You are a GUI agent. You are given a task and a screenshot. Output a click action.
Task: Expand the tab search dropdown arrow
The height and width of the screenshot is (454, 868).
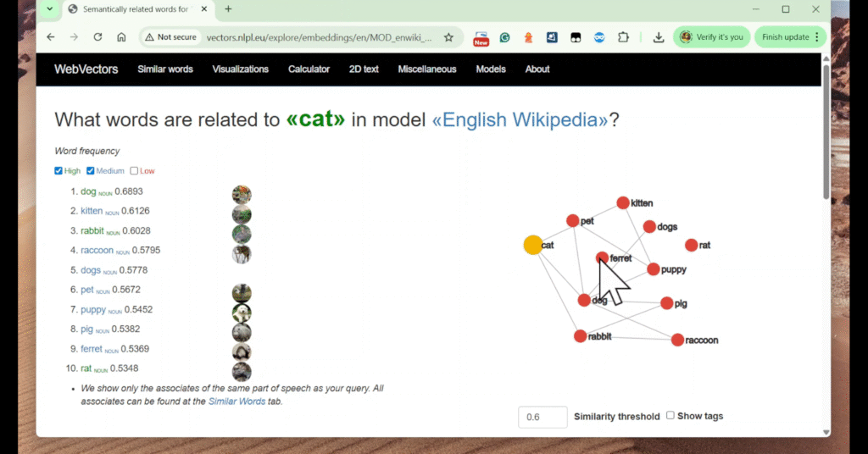point(49,9)
